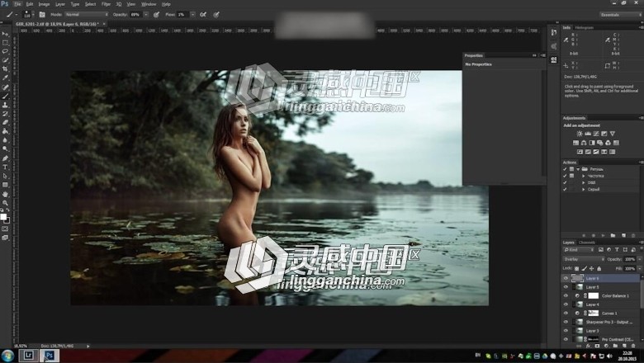Open the brush Opacity slider arrow

click(146, 14)
